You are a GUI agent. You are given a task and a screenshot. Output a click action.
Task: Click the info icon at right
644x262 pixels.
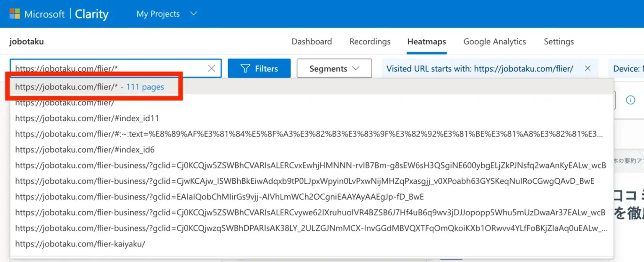click(x=630, y=100)
